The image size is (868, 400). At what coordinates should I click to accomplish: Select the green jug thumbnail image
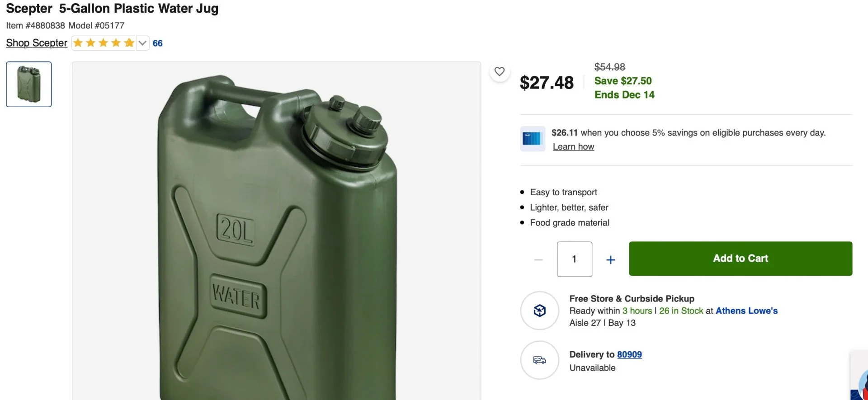[29, 85]
